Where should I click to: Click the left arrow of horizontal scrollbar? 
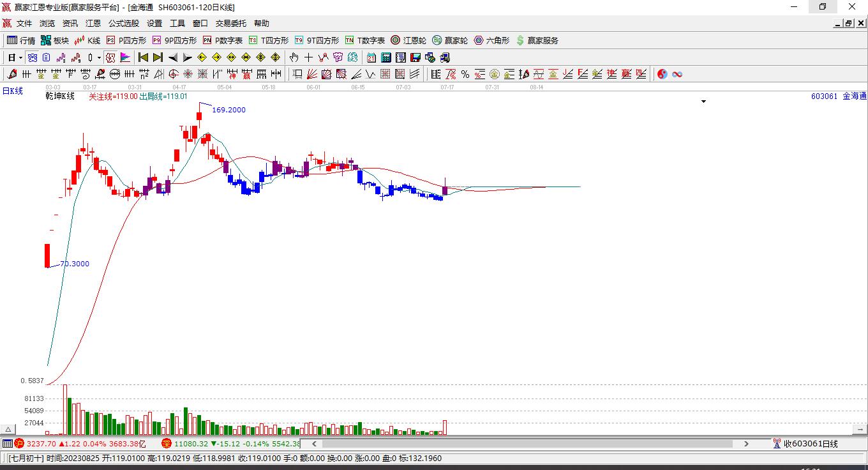[x=314, y=444]
